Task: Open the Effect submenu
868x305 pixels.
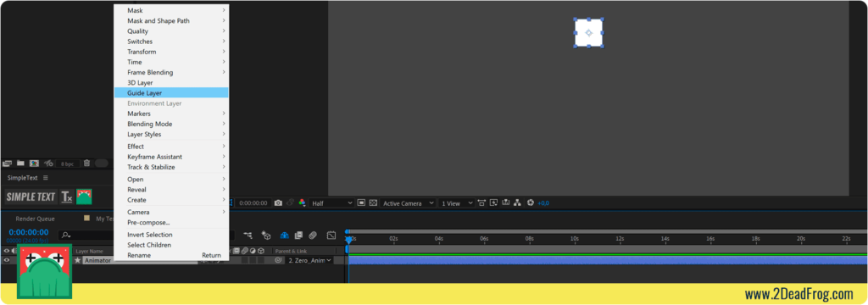Action: pyautogui.click(x=171, y=147)
